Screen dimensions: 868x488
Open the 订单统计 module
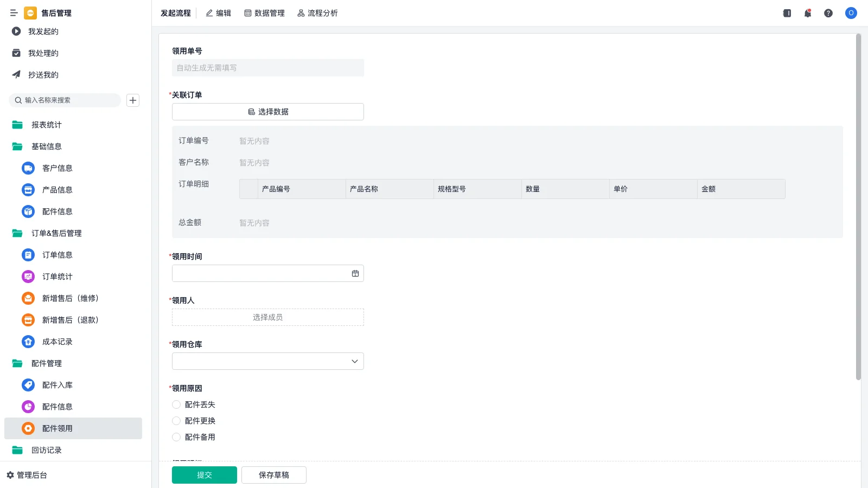[x=57, y=277]
